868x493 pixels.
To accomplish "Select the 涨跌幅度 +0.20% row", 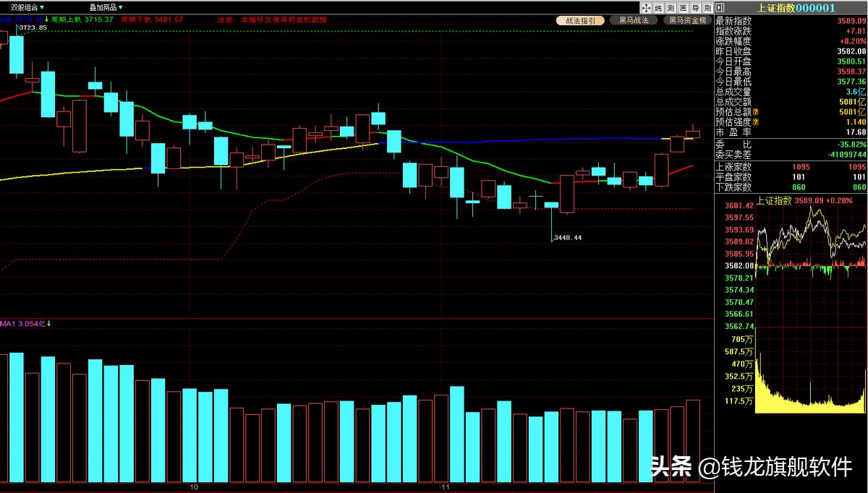I will [791, 41].
